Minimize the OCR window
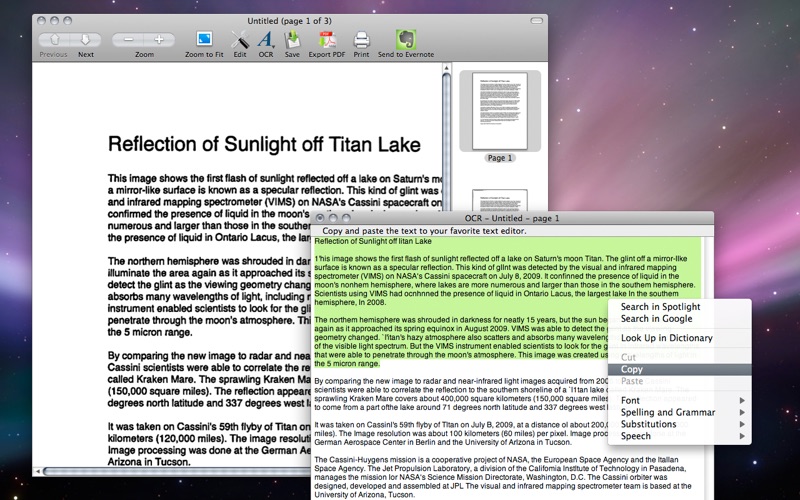This screenshot has width=800, height=500. click(333, 218)
